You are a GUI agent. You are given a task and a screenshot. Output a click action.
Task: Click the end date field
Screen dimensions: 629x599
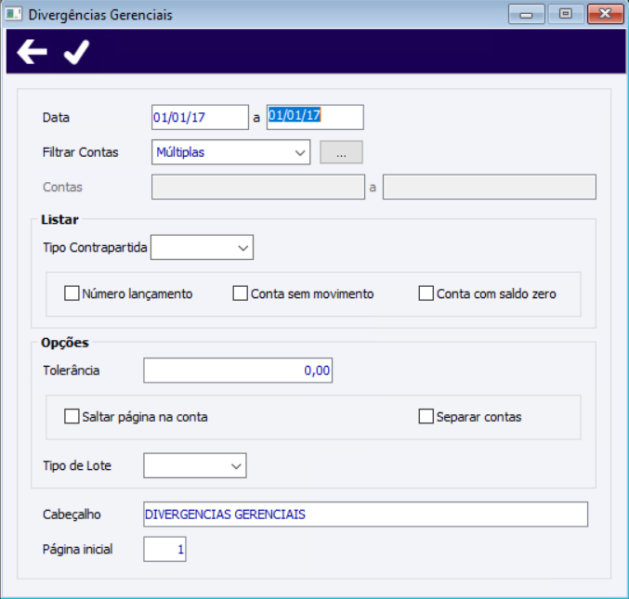pos(315,117)
